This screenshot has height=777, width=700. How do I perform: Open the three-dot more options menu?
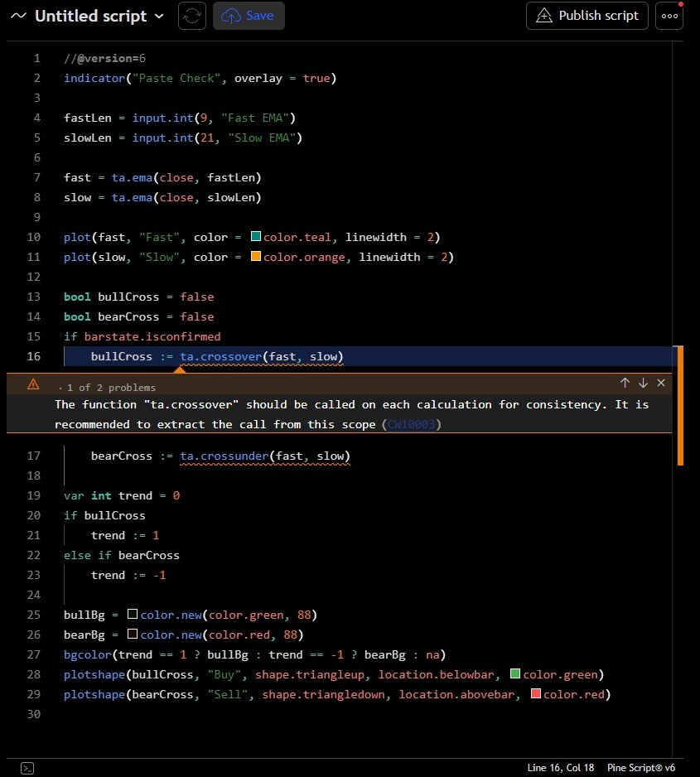click(669, 16)
